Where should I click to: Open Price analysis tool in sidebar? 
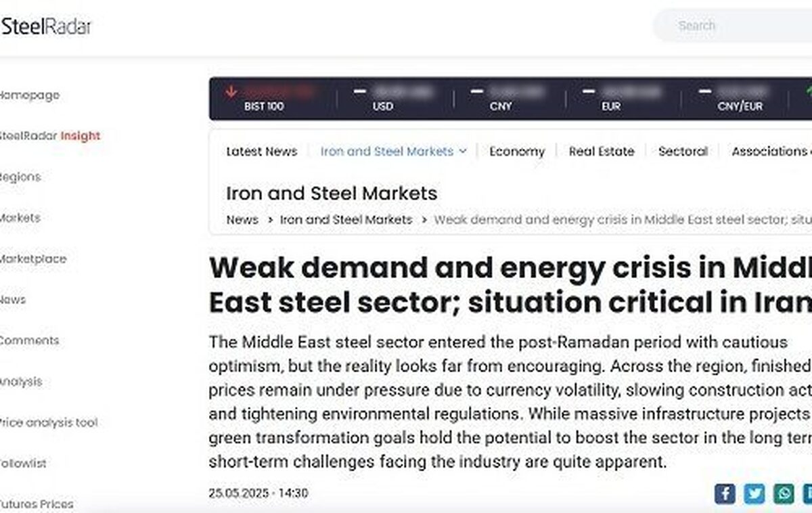(x=48, y=422)
